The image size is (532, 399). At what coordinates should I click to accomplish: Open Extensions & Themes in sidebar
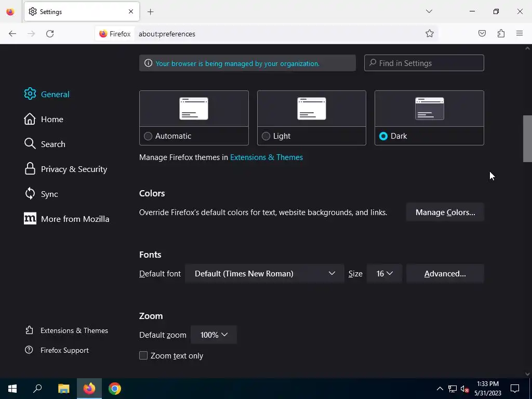[66, 330]
